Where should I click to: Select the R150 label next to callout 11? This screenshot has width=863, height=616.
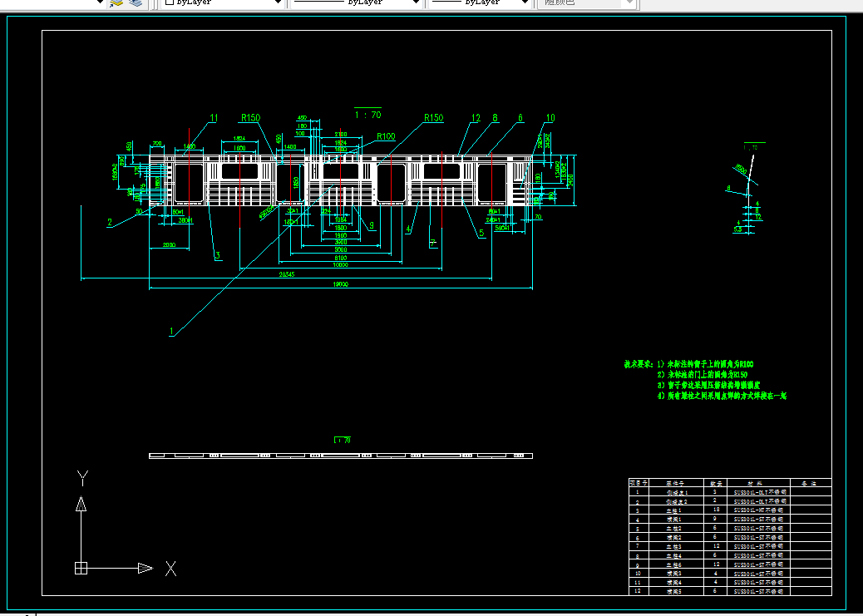point(250,118)
